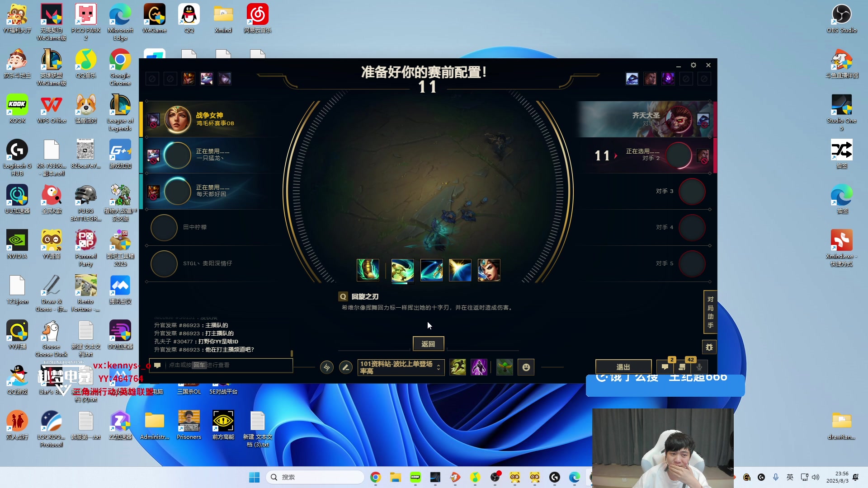The height and width of the screenshot is (488, 868).
Task: Click the taskbar search box
Action: click(x=315, y=477)
